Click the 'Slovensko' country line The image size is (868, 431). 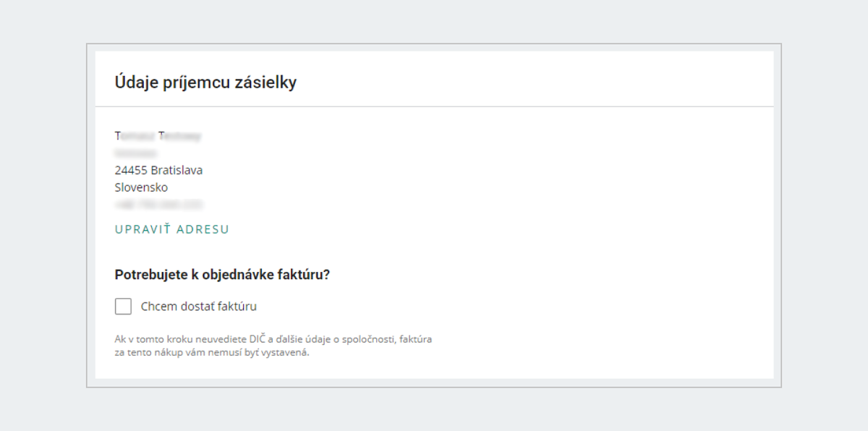point(141,187)
